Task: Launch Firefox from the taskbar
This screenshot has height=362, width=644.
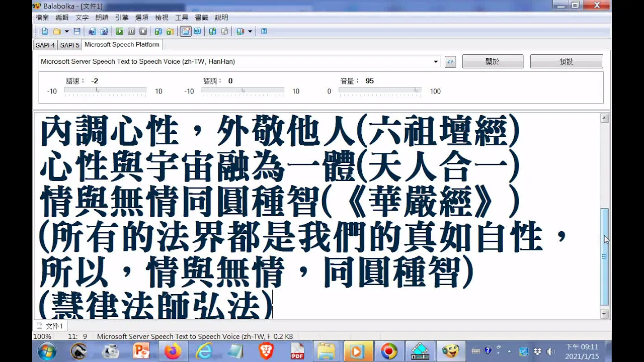Action: pos(173,351)
